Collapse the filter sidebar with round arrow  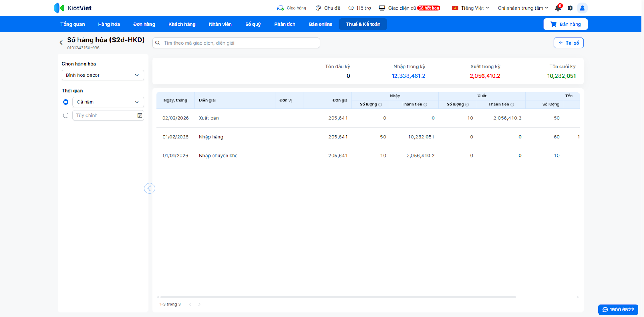click(149, 188)
